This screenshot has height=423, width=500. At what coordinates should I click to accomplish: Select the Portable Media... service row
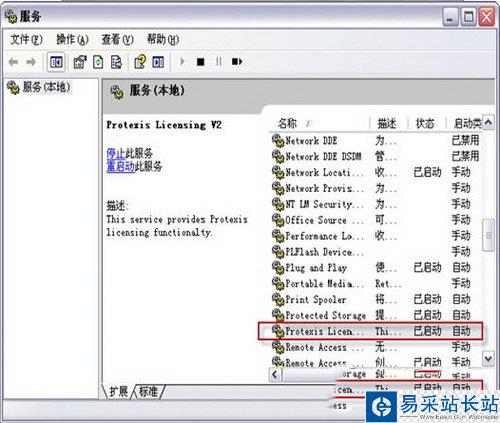[x=376, y=283]
